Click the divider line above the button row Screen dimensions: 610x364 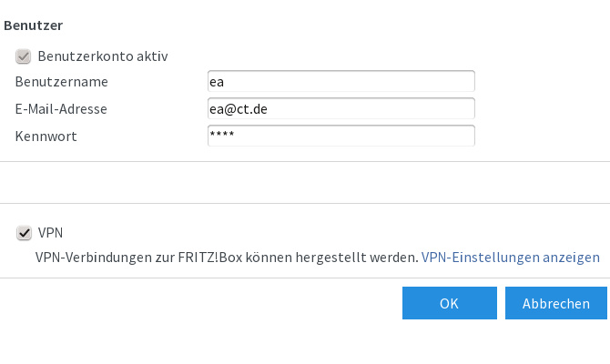(305, 278)
